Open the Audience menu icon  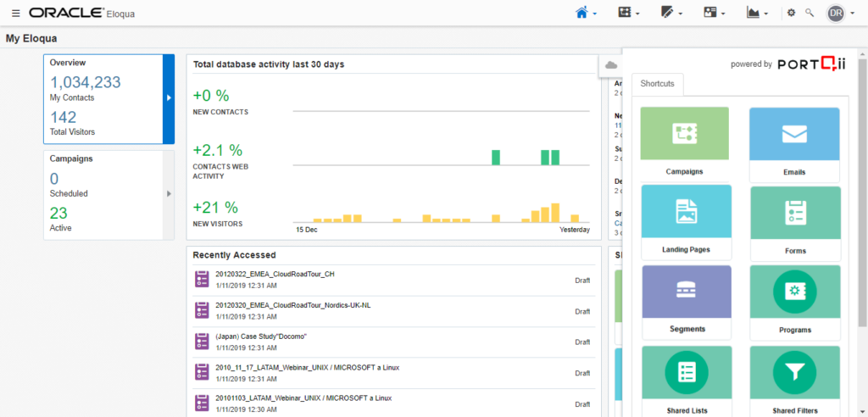710,12
